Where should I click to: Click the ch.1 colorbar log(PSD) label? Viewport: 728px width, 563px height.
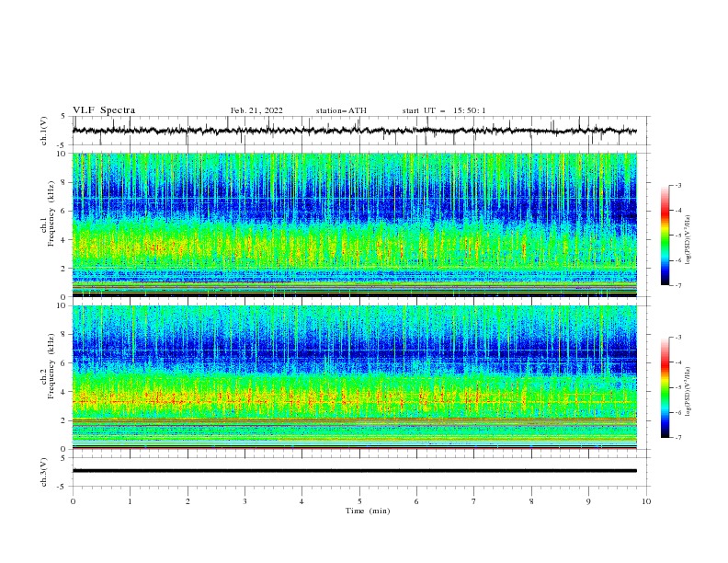click(x=688, y=240)
